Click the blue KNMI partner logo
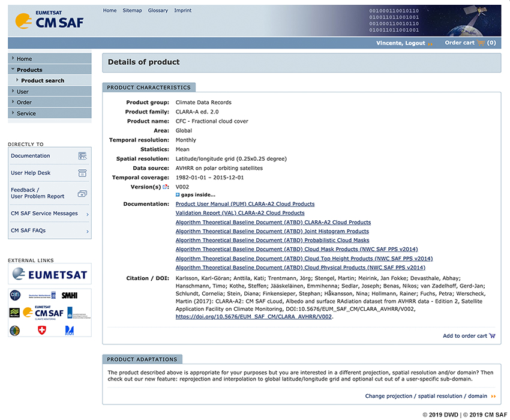The width and height of the screenshot is (510, 420). 79,313
